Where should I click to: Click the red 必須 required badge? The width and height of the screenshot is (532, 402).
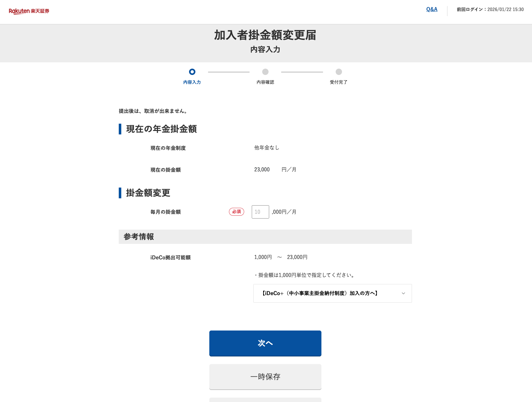click(x=236, y=212)
